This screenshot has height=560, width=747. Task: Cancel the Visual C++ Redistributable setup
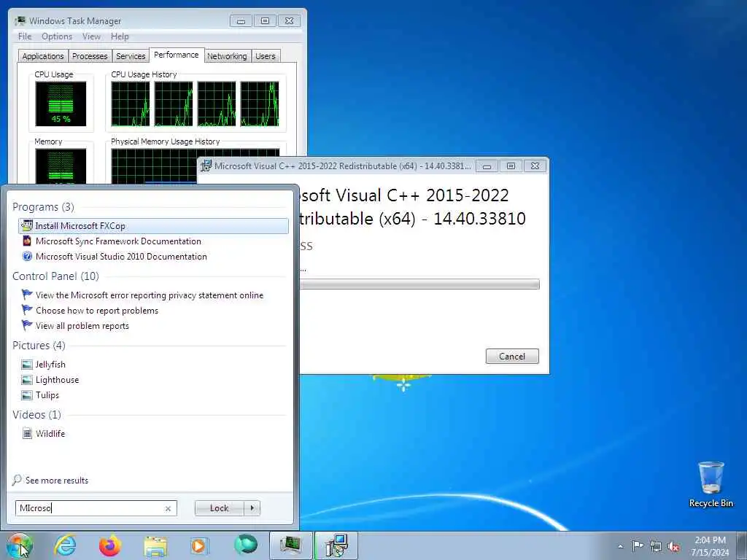512,356
